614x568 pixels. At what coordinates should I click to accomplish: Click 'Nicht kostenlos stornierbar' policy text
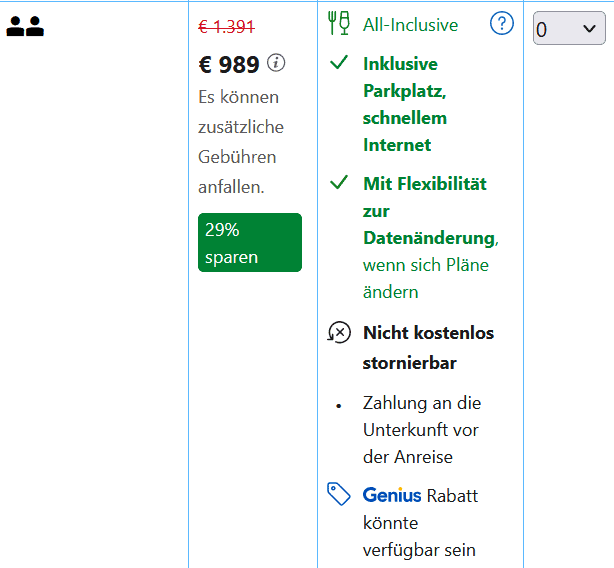pos(428,347)
